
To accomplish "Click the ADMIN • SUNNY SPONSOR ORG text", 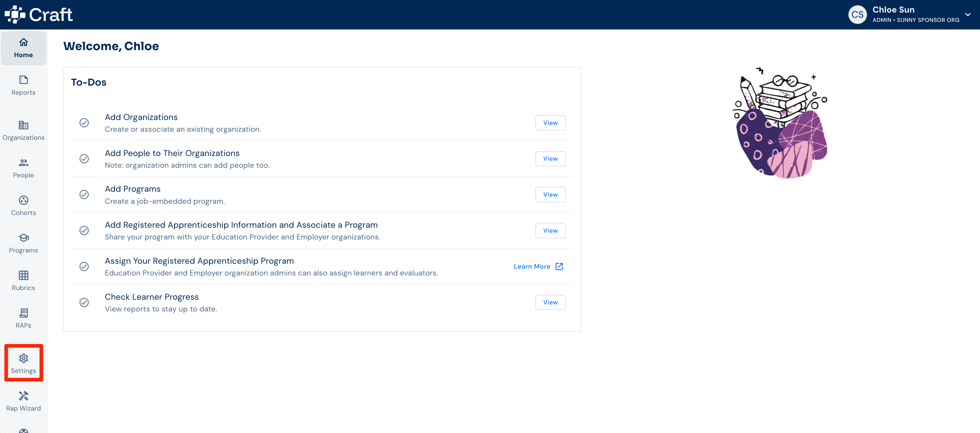I will (x=916, y=20).
